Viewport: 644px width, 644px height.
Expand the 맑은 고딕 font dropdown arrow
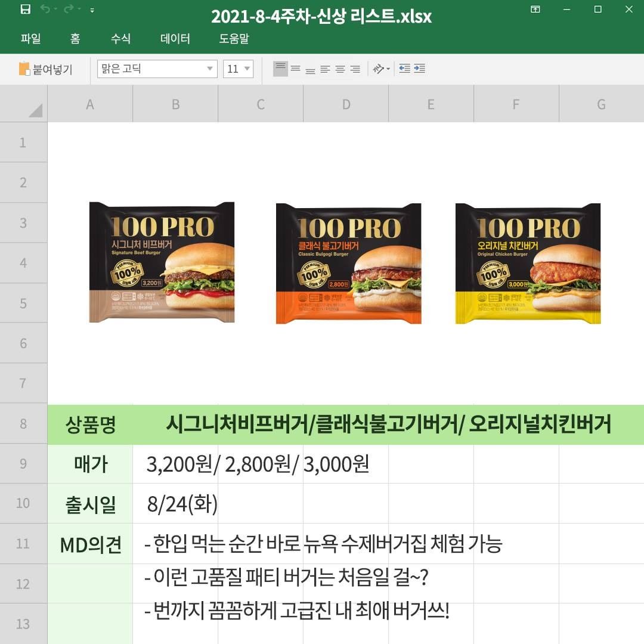pyautogui.click(x=210, y=69)
